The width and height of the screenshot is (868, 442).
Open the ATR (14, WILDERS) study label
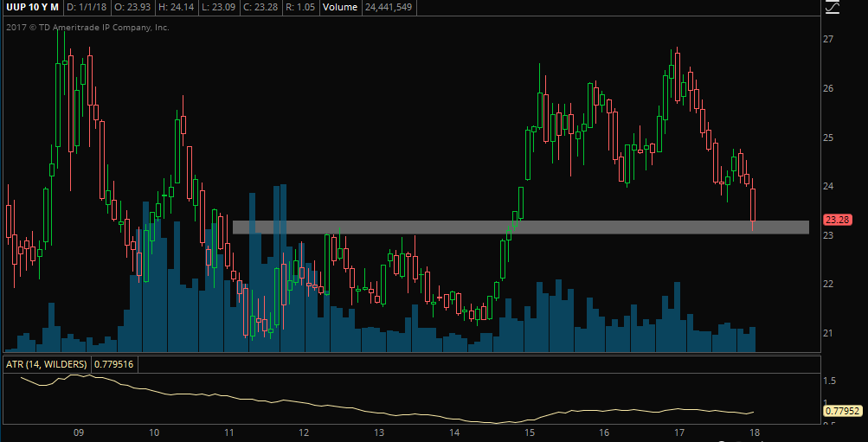47,364
